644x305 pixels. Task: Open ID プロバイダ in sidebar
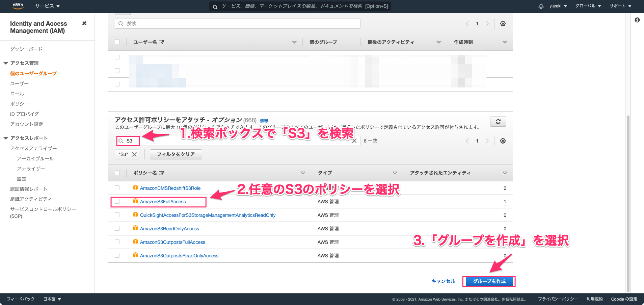tap(25, 114)
